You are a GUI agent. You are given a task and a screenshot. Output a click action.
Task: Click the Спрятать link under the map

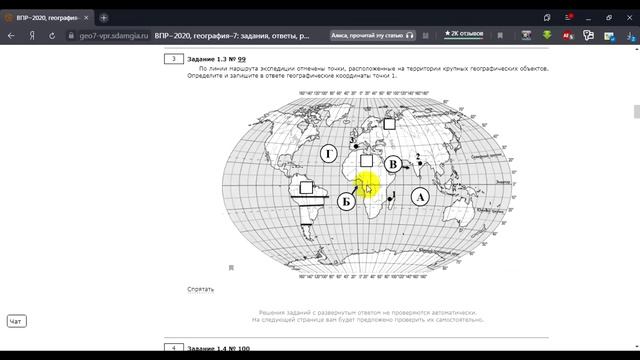pos(200,289)
